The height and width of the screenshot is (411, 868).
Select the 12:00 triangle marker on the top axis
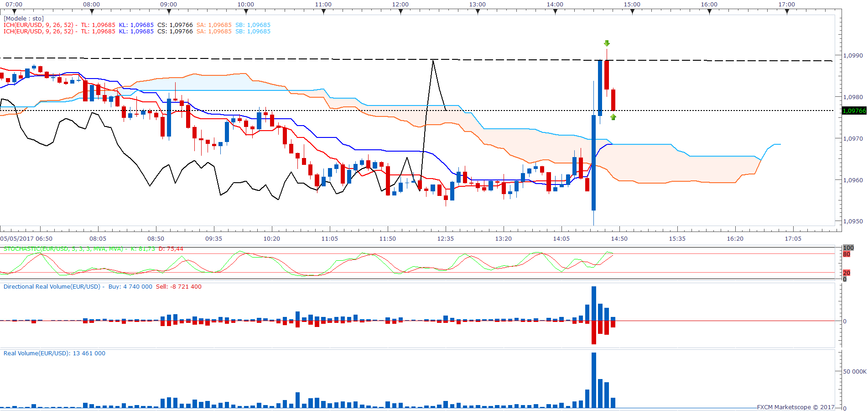tap(400, 12)
